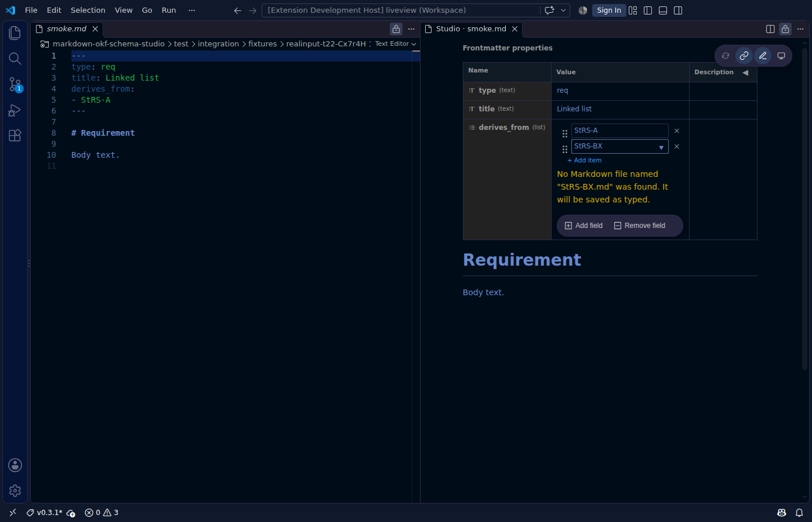This screenshot has width=812, height=522.
Task: Open the Run menu
Action: coord(169,10)
